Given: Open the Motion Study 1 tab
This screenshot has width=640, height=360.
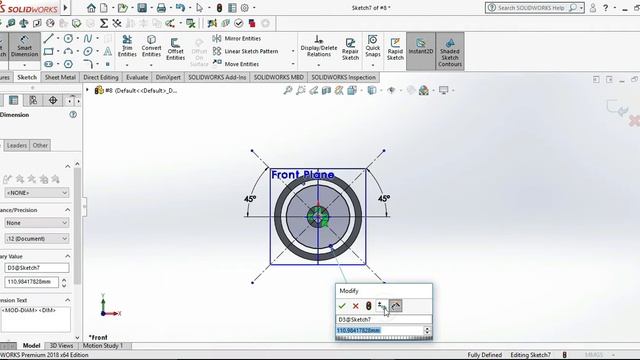Looking at the screenshot, I should (103, 346).
